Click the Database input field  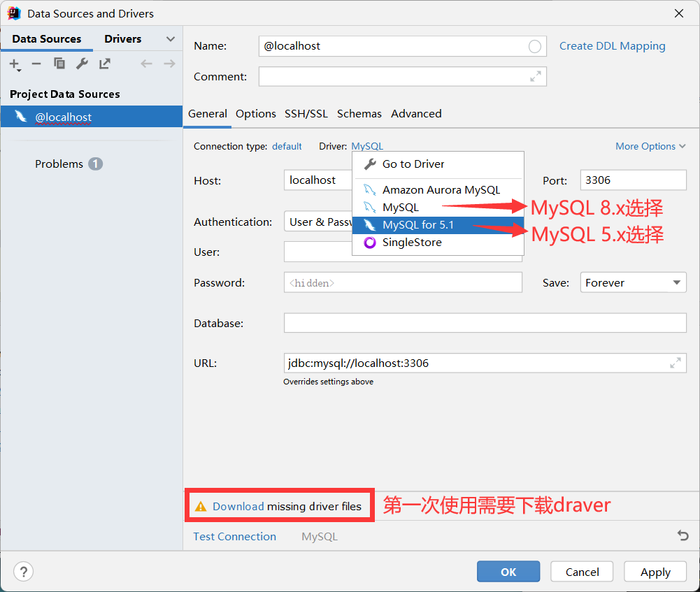coord(485,322)
